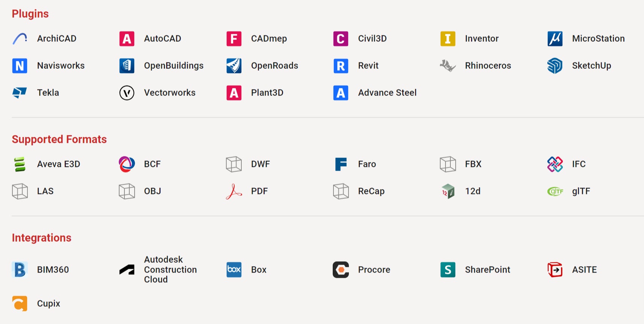Click the Advance Steel plugin link
644x324 pixels.
(x=387, y=93)
